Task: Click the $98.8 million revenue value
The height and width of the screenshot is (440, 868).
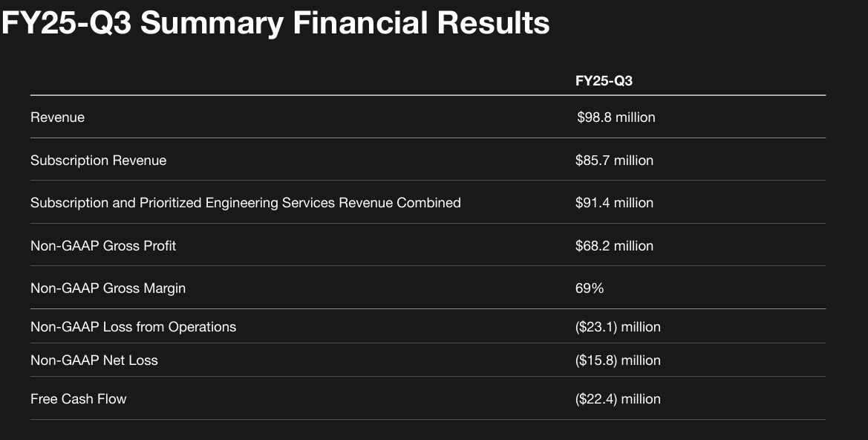Action: (616, 117)
